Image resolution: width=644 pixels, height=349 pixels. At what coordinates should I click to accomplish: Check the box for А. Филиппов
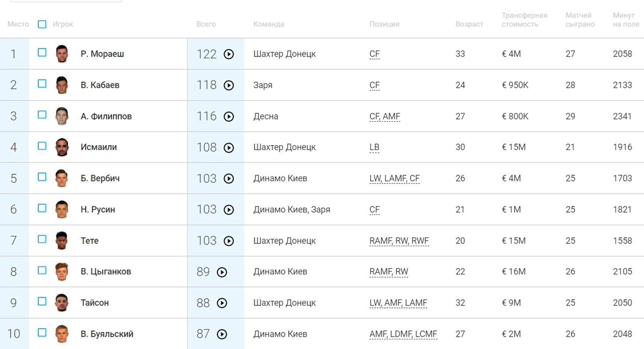(x=42, y=115)
